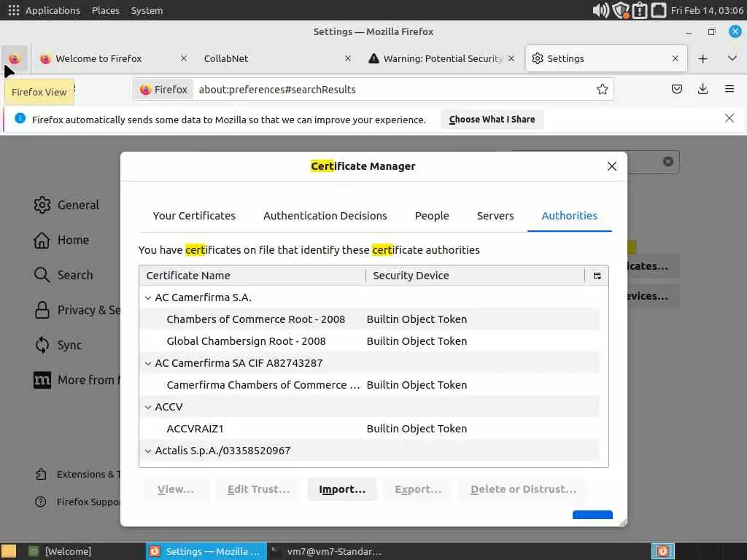Click the volume icon in system tray
This screenshot has width=747, height=560.
click(x=600, y=10)
